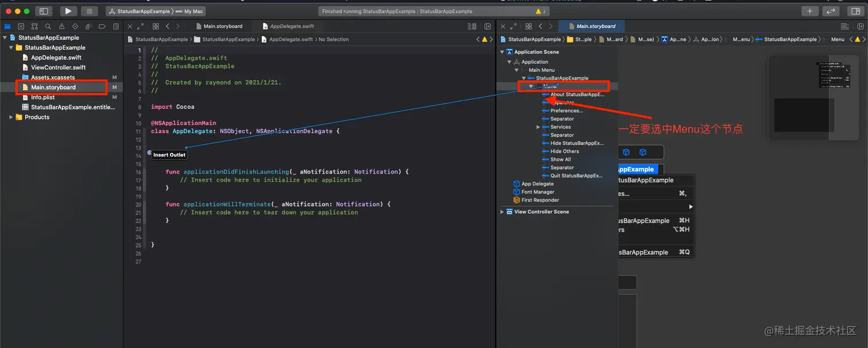Screen dimensions: 868x348
Task: Click the Insert Outlet connection circle
Action: 150,153
